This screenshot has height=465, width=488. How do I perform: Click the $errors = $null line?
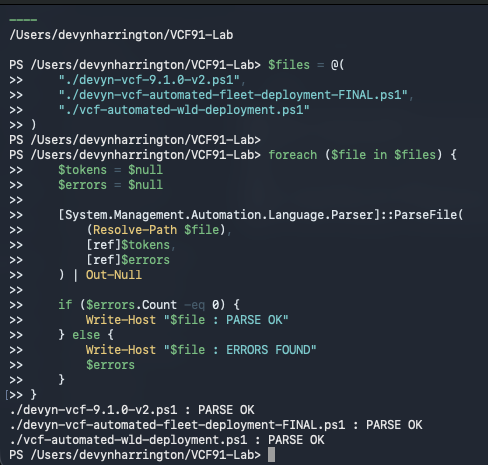(111, 185)
